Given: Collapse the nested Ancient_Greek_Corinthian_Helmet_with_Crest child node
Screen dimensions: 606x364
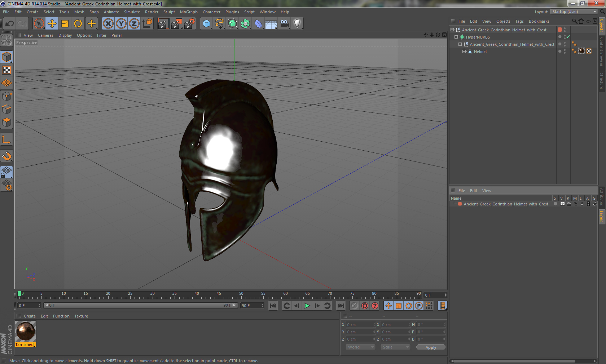Looking at the screenshot, I should click(x=460, y=44).
